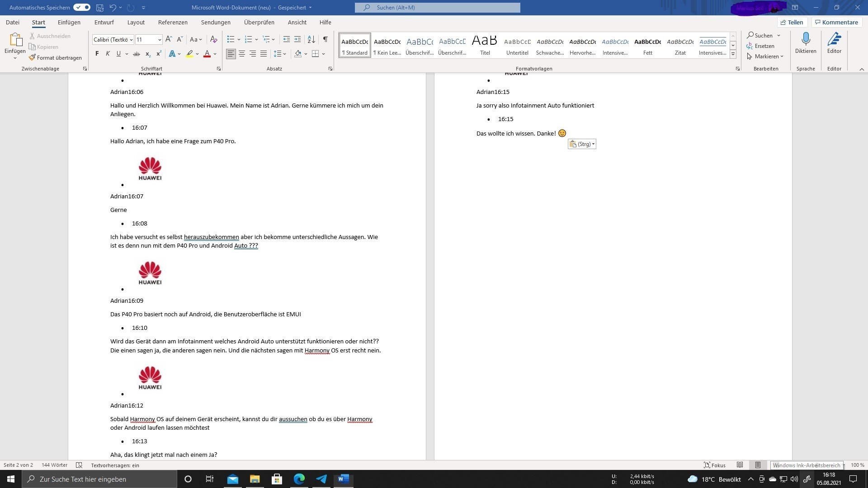Image resolution: width=868 pixels, height=488 pixels.
Task: Decrease font size with shrink icon
Action: [179, 40]
